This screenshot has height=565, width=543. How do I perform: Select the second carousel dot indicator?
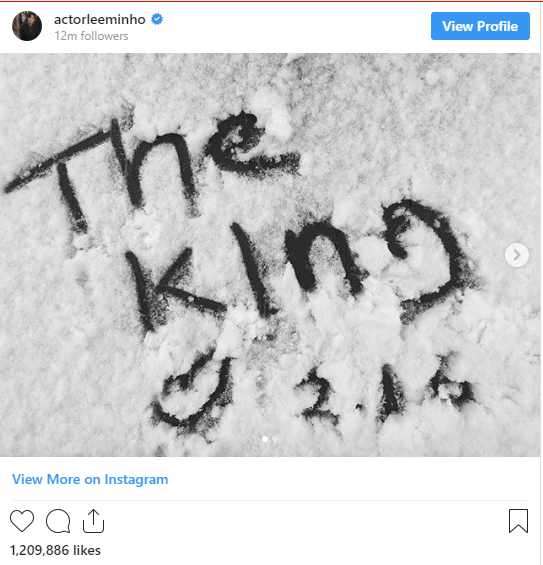pyautogui.click(x=275, y=439)
